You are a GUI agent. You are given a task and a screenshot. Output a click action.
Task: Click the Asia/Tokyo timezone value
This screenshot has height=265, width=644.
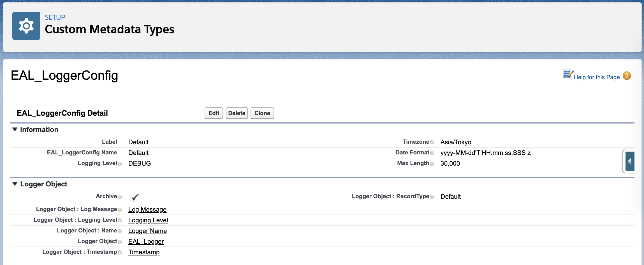(456, 142)
